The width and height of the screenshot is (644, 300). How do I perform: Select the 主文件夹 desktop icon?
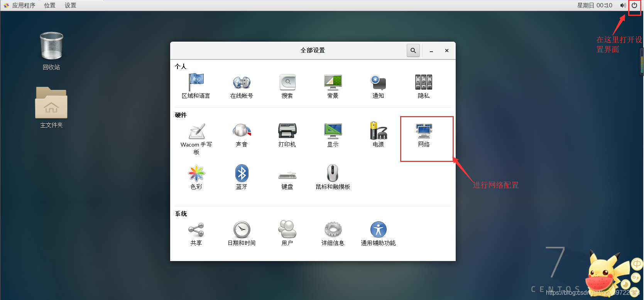(51, 108)
